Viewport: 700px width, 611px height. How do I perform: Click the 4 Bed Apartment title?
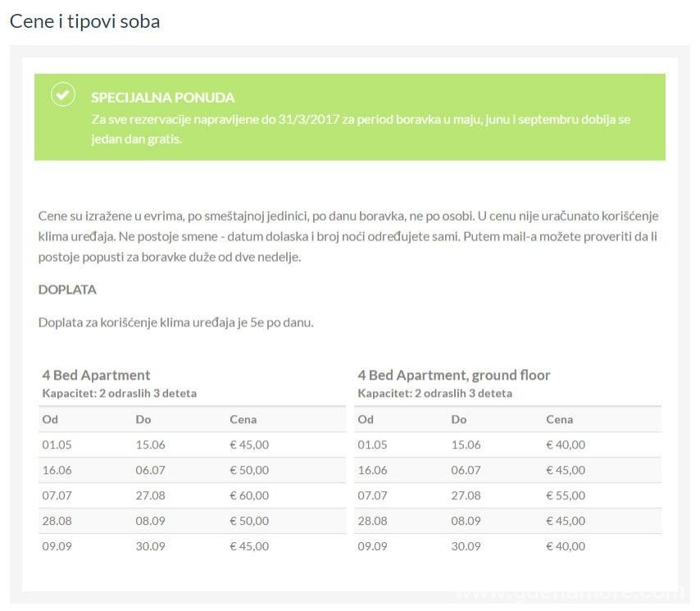pos(96,375)
